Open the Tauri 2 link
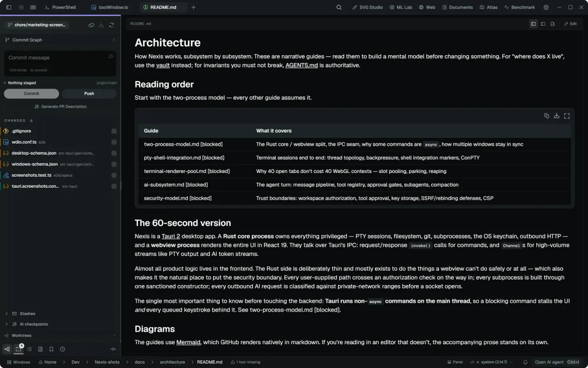The image size is (588, 368). [171, 236]
